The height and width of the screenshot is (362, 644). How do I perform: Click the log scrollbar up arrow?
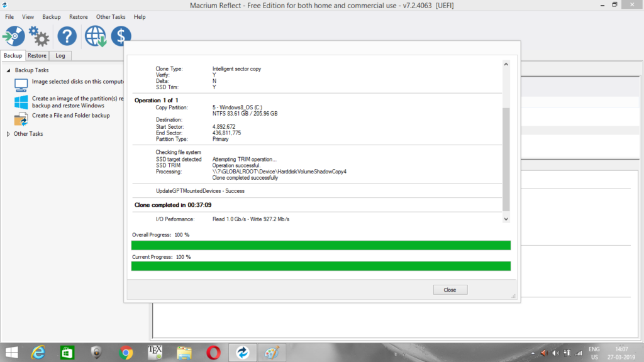point(506,65)
